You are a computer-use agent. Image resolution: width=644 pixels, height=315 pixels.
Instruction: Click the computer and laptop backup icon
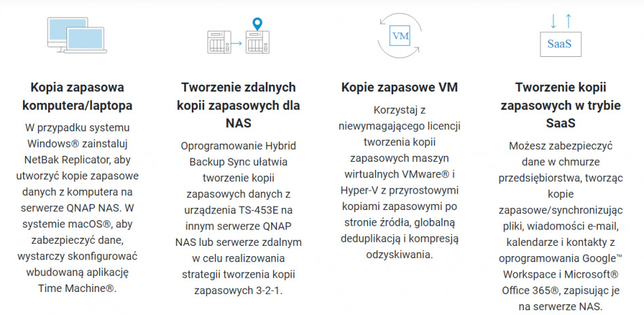[x=77, y=36]
